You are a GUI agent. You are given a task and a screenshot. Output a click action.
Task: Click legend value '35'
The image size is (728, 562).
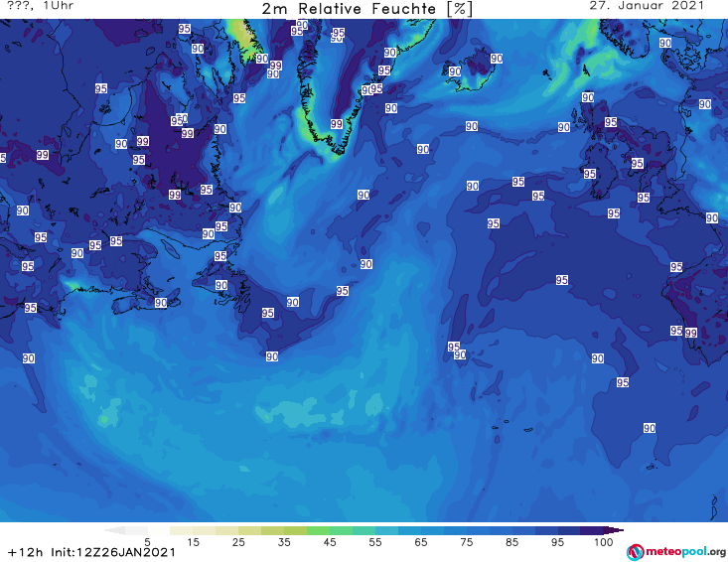point(284,542)
